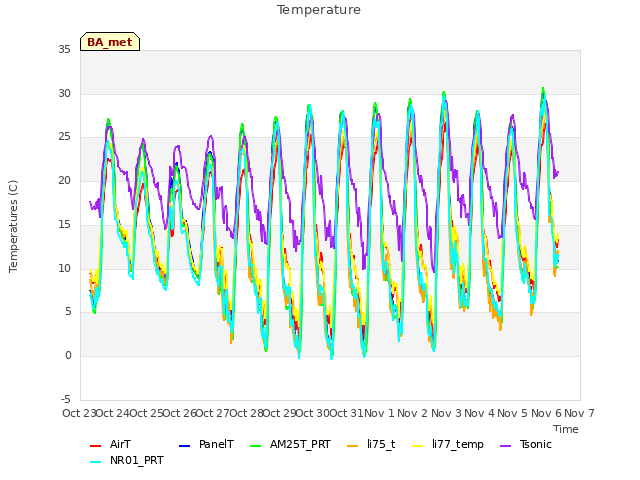This screenshot has height=480, width=640.
Task: Click the 10 y-axis tick label
Action: click(64, 269)
